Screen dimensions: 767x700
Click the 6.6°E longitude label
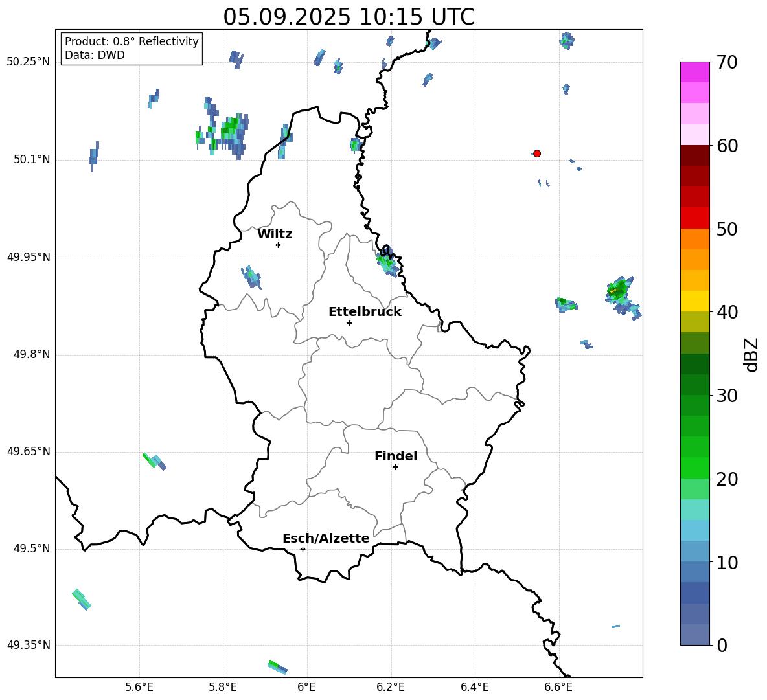click(558, 687)
